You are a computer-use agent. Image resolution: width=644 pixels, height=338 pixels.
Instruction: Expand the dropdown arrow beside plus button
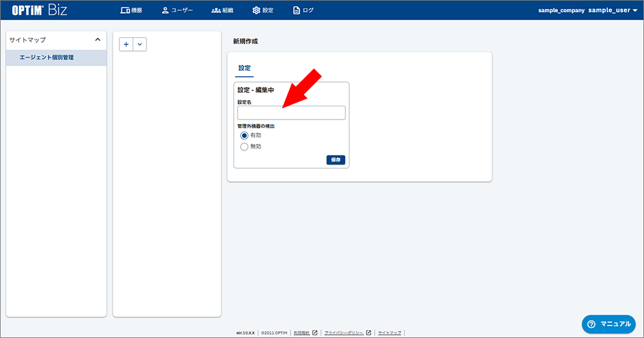pyautogui.click(x=140, y=45)
